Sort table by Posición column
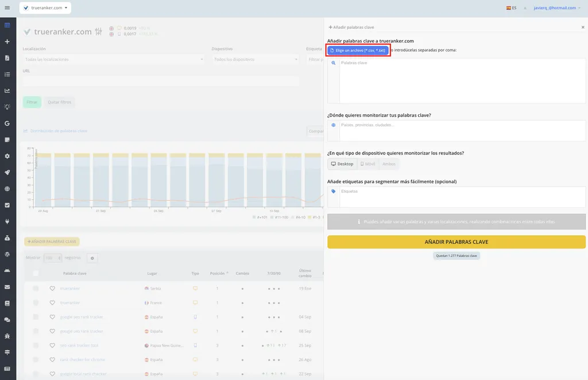This screenshot has height=380, width=588. coord(219,274)
